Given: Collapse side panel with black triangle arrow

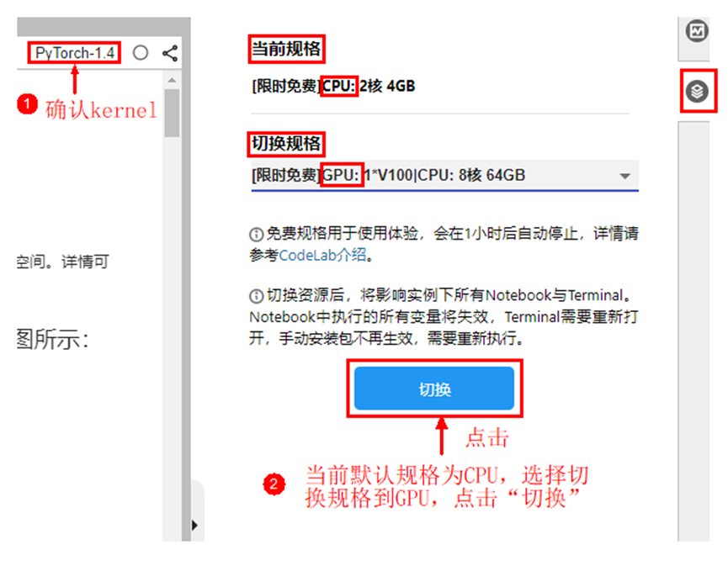Looking at the screenshot, I should pyautogui.click(x=195, y=526).
